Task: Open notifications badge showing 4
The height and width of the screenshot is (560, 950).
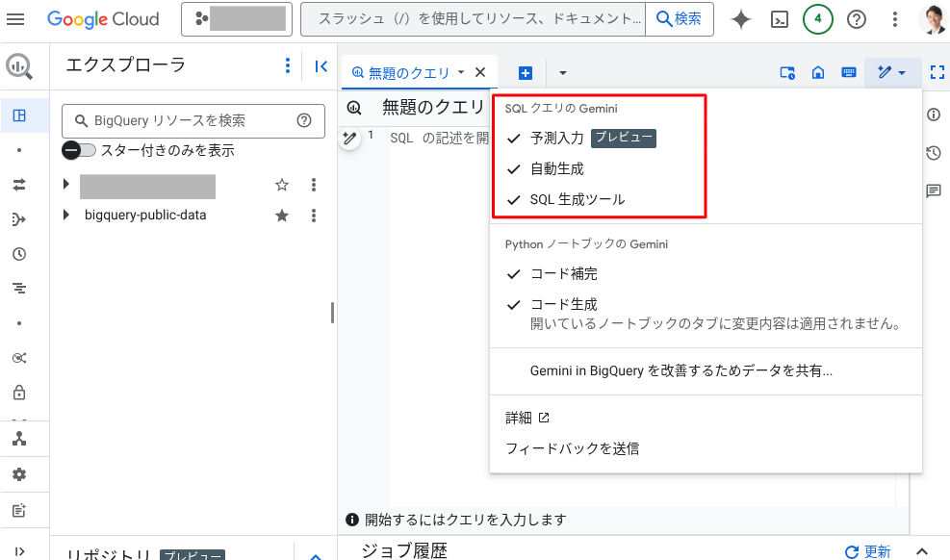Action: 817,19
